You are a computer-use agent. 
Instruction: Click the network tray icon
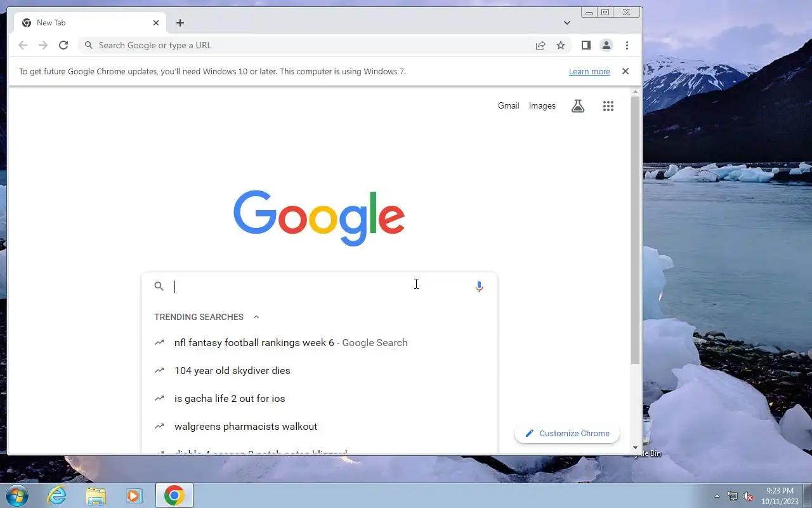coord(733,496)
